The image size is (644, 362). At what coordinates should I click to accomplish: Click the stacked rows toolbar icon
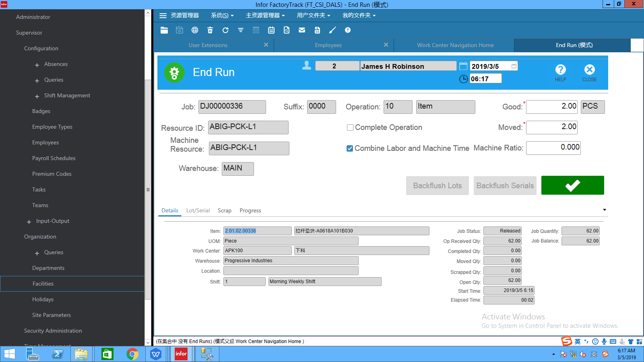coord(256,30)
